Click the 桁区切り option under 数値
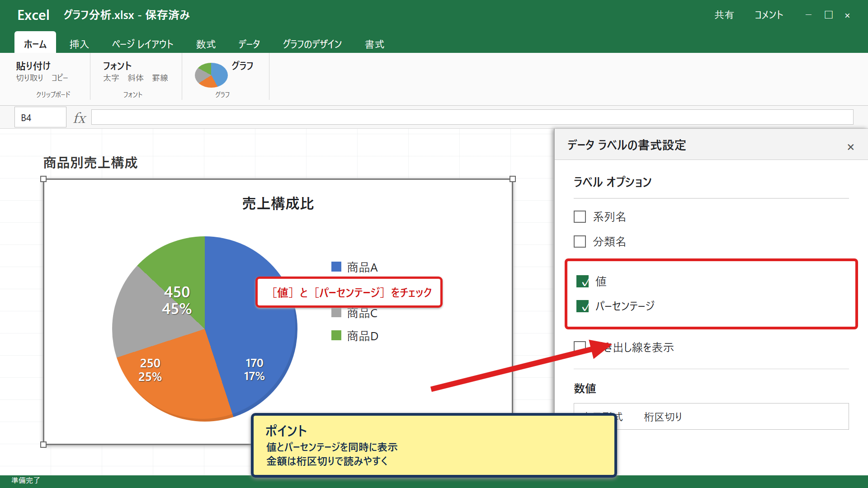The image size is (868, 488). point(663,417)
